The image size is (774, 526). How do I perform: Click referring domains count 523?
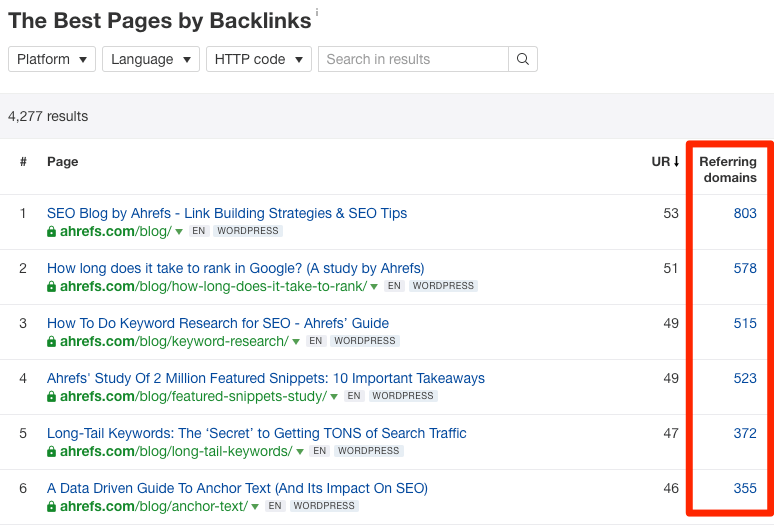[x=745, y=378]
